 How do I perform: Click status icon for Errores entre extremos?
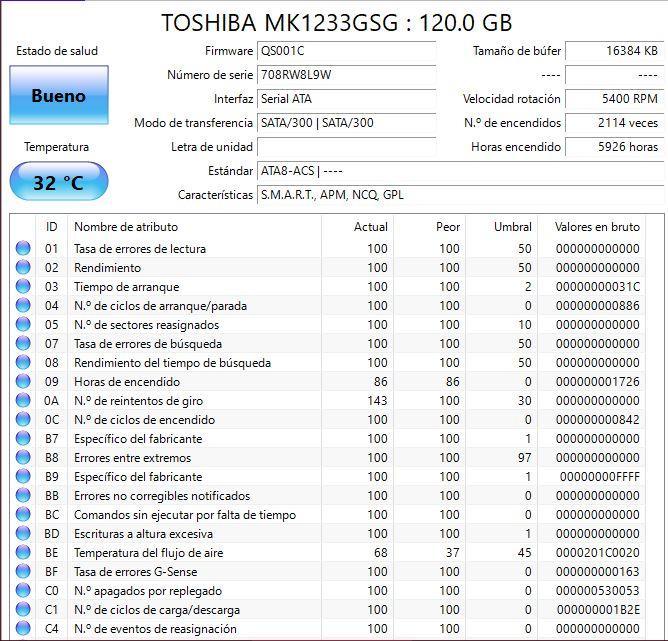pyautogui.click(x=23, y=457)
